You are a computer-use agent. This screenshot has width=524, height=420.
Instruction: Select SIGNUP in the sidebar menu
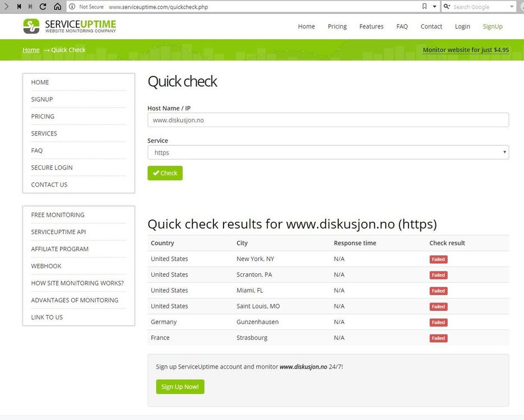pyautogui.click(x=42, y=99)
